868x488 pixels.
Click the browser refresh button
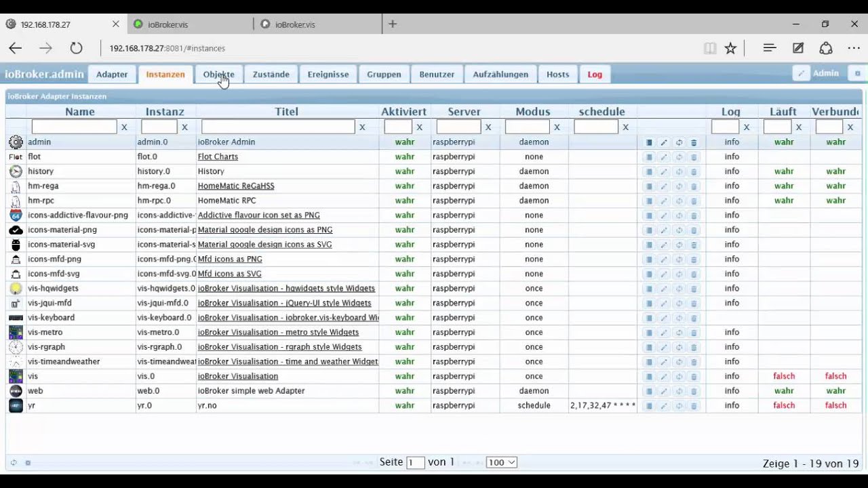[x=76, y=48]
